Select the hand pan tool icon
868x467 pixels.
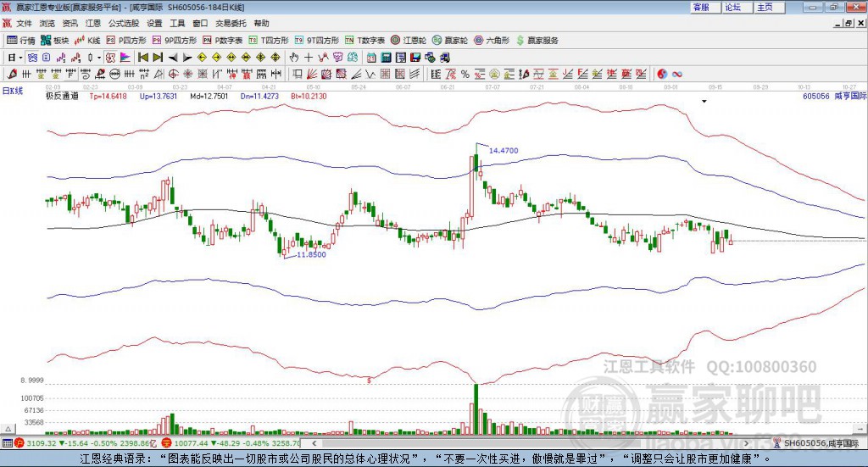(294, 58)
